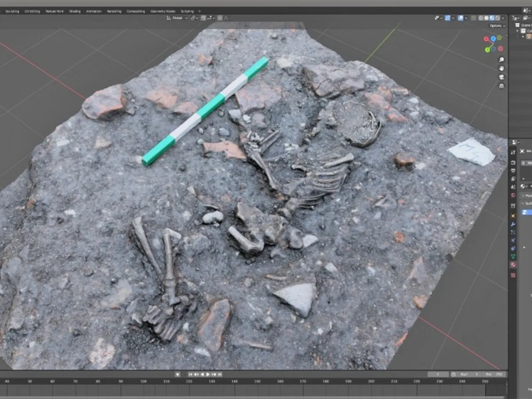Switch to the Shading workspace tab
This screenshot has width=532, height=399.
(74, 11)
